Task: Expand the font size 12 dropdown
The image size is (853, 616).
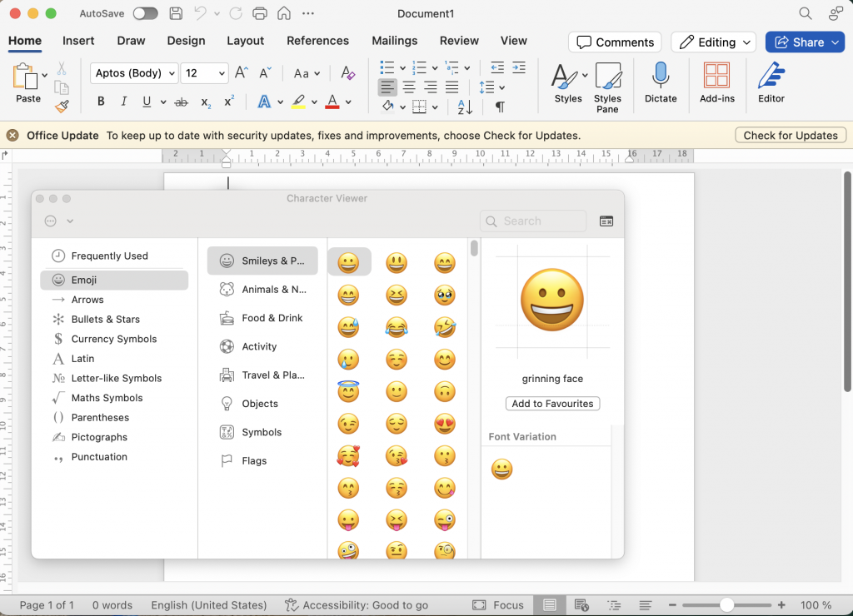Action: click(222, 73)
